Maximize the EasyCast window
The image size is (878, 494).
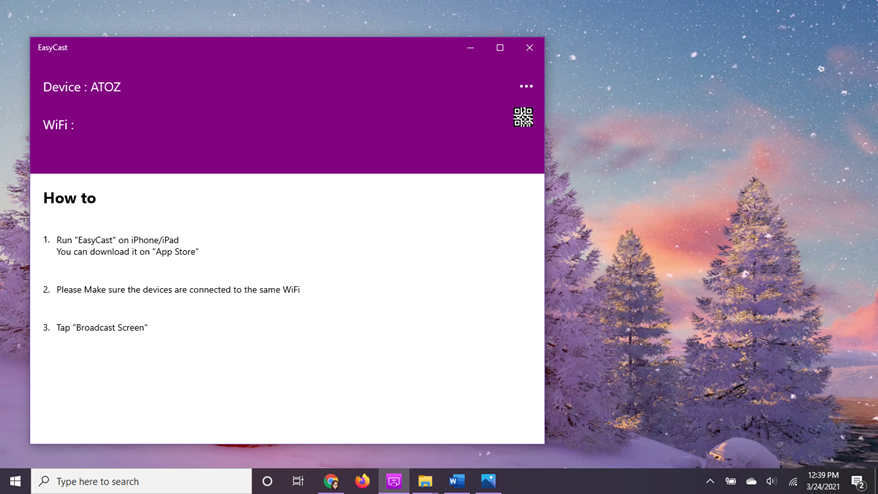pos(500,48)
